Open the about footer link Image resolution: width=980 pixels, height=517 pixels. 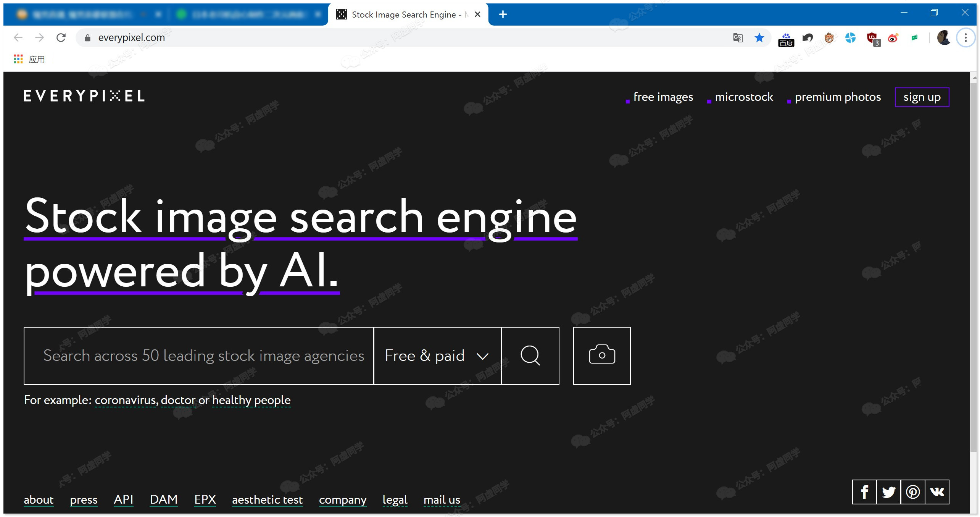tap(39, 499)
